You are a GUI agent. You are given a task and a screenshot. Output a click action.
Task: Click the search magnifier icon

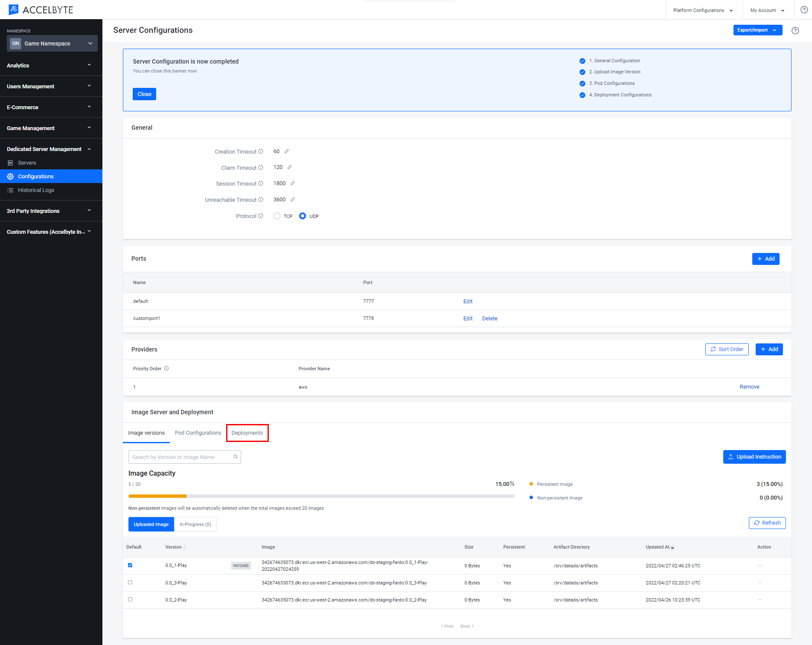click(x=235, y=457)
